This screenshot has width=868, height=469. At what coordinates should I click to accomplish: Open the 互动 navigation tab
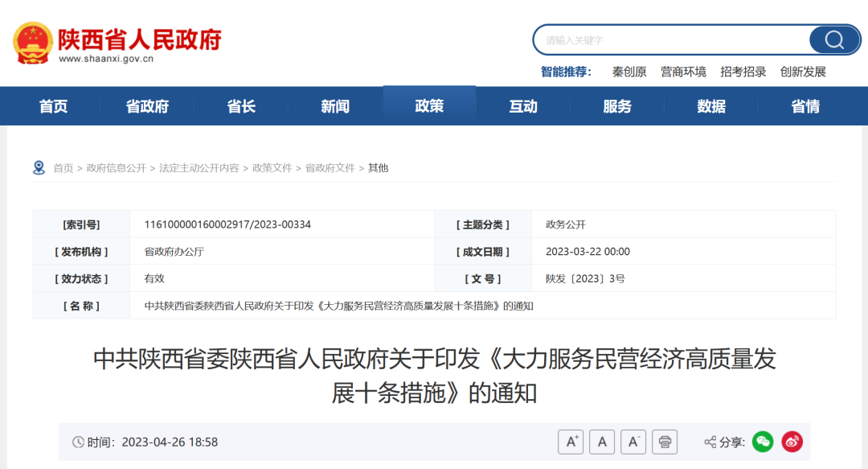(523, 105)
